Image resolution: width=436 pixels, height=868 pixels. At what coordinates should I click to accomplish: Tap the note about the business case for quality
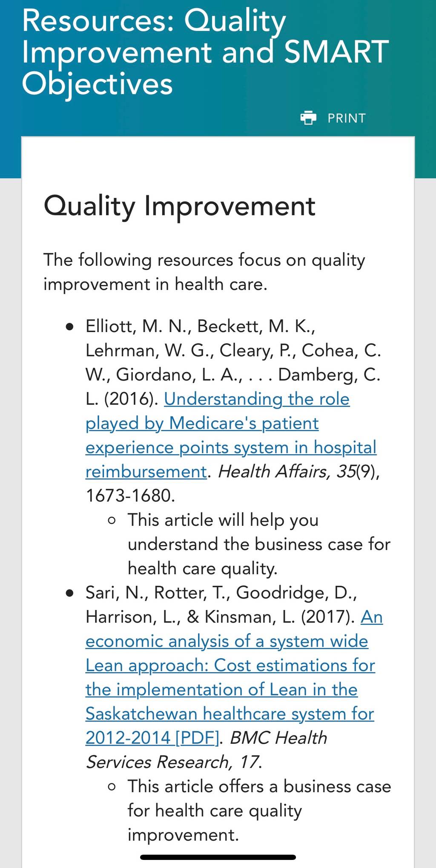click(259, 544)
